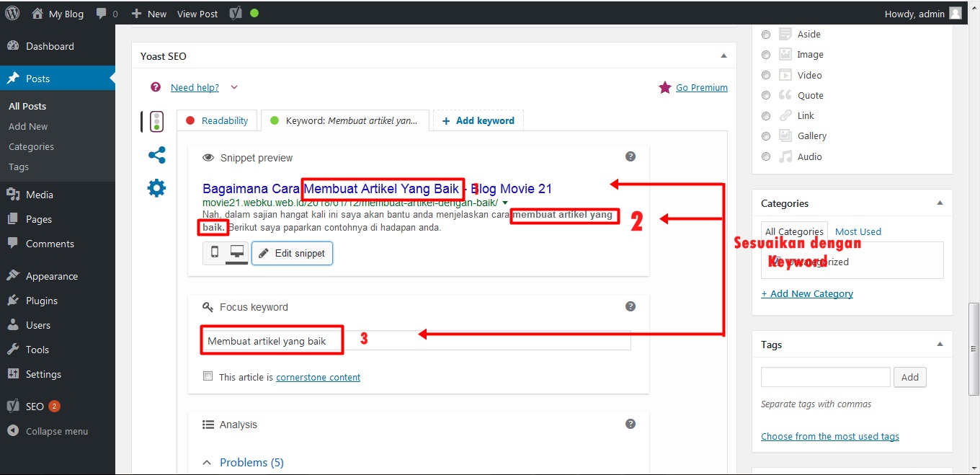Viewport: 980px width, 475px height.
Task: Click the Add keyword tab
Action: tap(478, 120)
